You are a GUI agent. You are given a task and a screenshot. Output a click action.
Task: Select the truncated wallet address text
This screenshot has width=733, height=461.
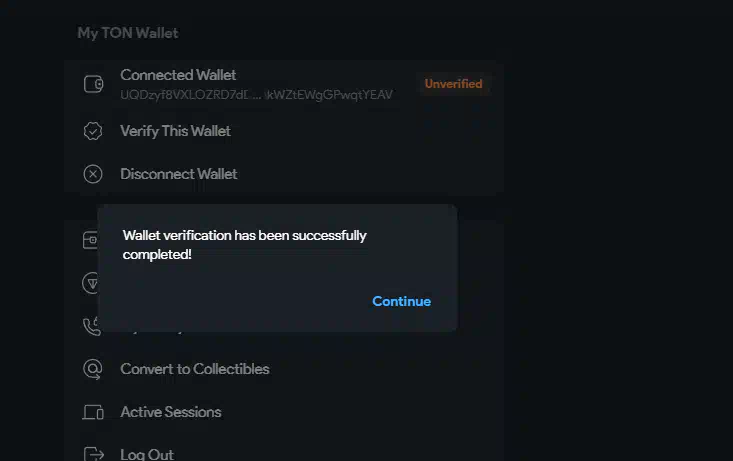[256, 95]
